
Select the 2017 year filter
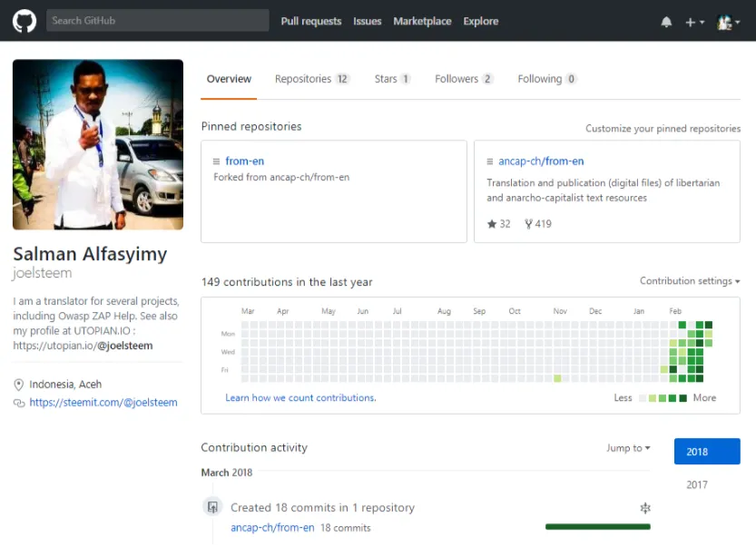[697, 485]
